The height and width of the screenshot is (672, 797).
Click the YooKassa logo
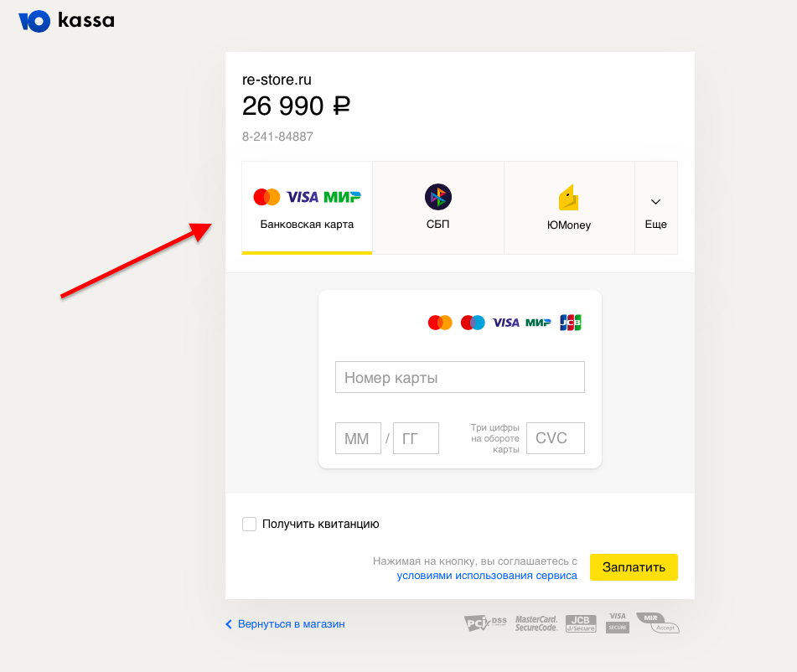66,21
